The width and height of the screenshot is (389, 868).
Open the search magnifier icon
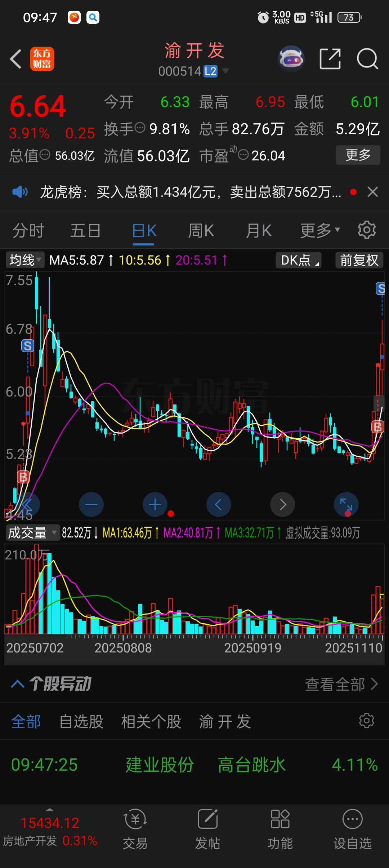coord(367,59)
